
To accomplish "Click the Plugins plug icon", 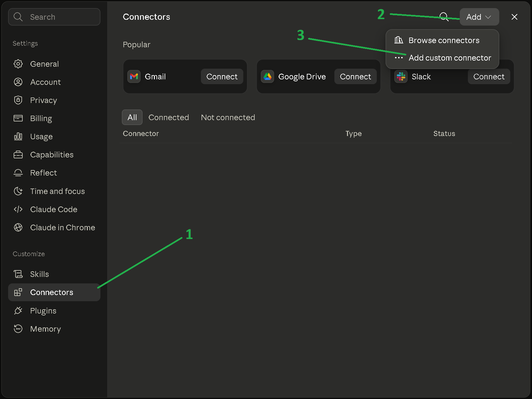I will coord(18,311).
